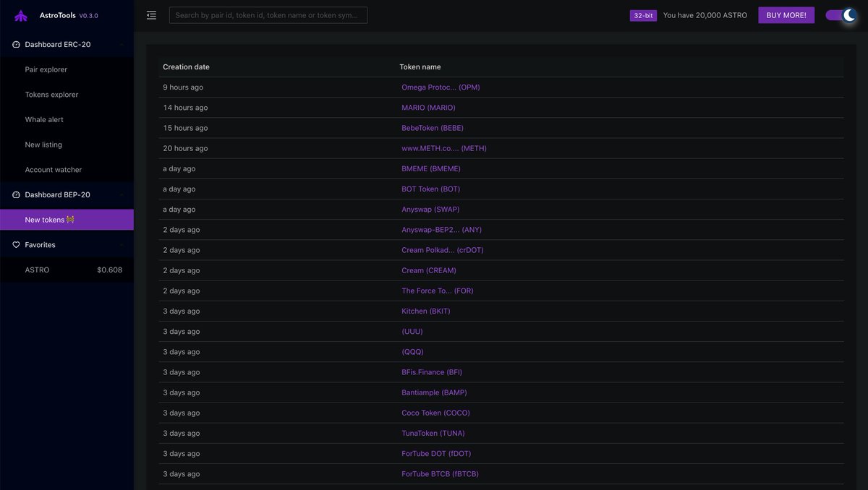The height and width of the screenshot is (490, 868).
Task: Click the Favorites heart icon
Action: [17, 245]
